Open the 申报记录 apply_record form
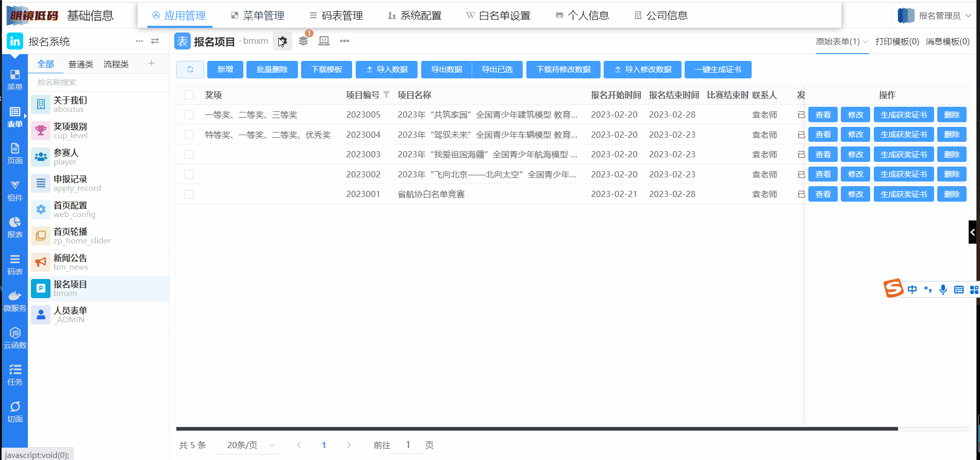 98,183
